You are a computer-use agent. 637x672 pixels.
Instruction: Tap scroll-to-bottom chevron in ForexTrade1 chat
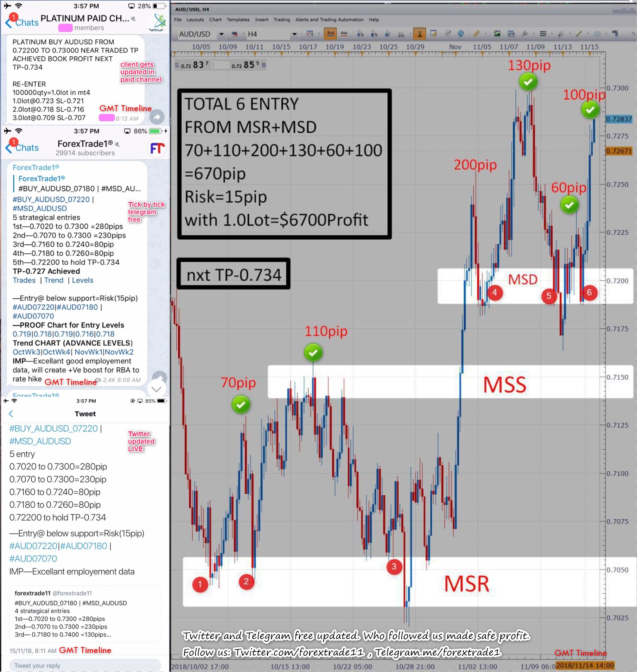[x=157, y=389]
